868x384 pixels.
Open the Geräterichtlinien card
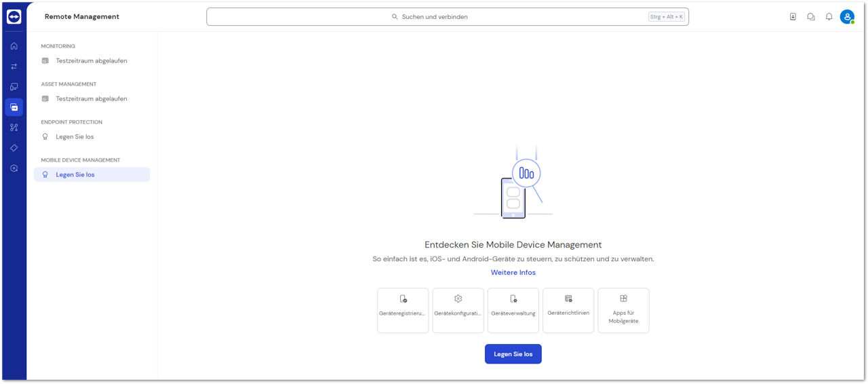click(x=568, y=311)
